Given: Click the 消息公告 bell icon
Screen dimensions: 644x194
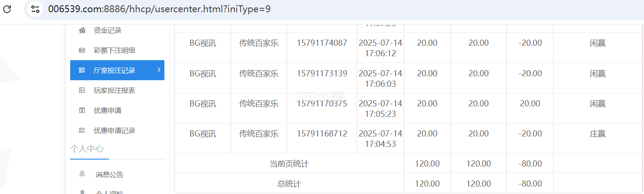Looking at the screenshot, I should click(x=82, y=174).
